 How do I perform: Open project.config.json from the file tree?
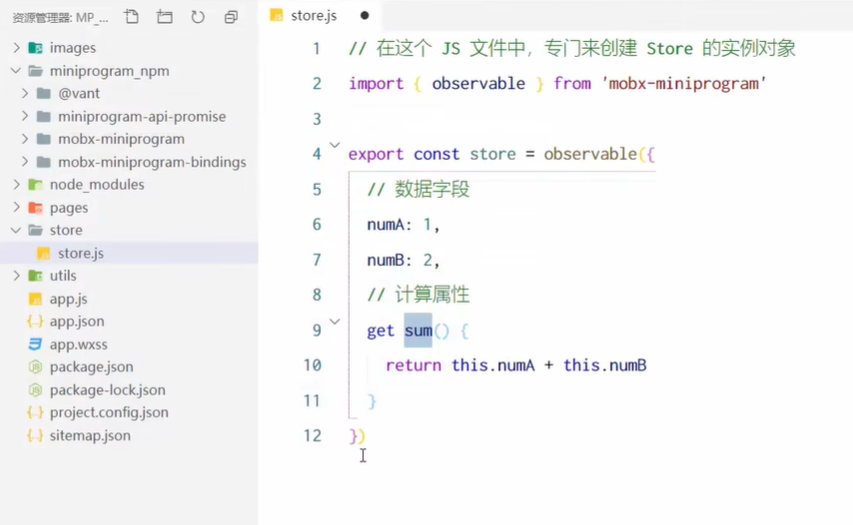pyautogui.click(x=109, y=413)
